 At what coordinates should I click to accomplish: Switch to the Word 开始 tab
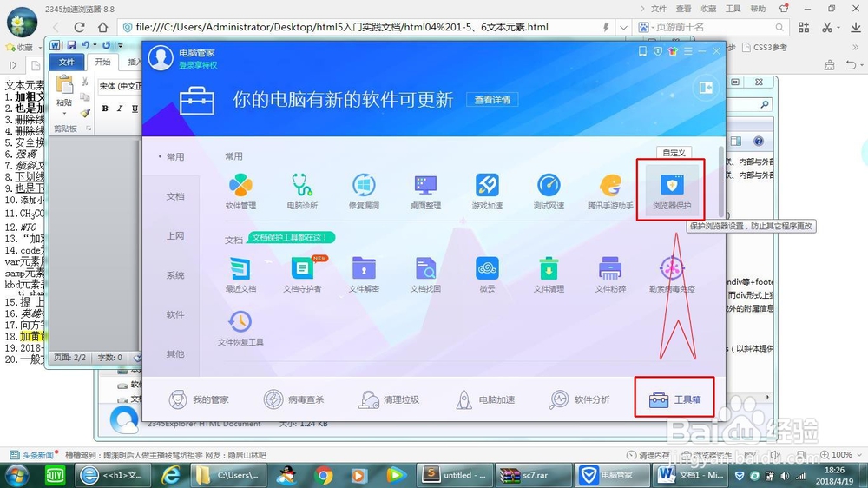(103, 62)
